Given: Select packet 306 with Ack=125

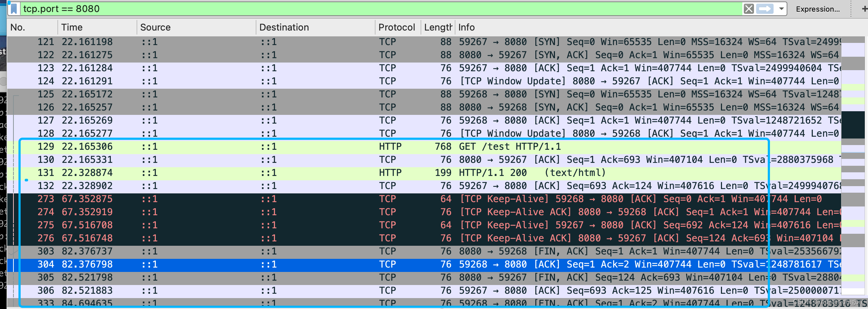Looking at the screenshot, I should (x=424, y=291).
